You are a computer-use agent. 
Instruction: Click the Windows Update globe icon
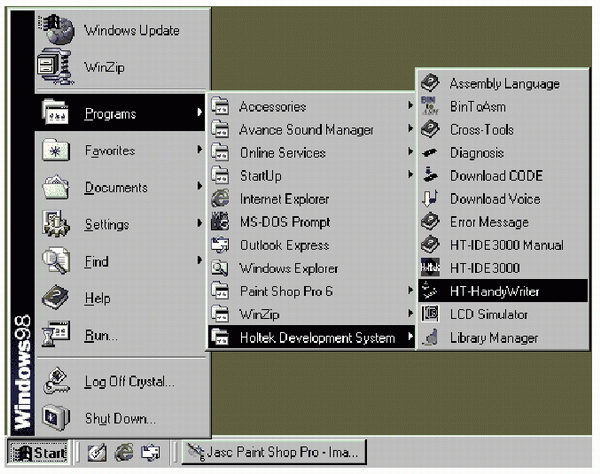click(x=57, y=29)
